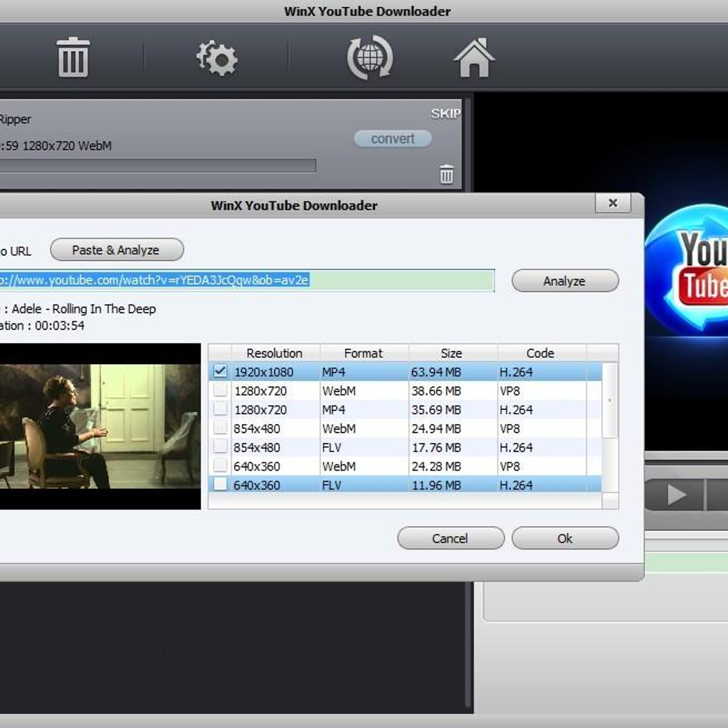Screen dimensions: 728x728
Task: Check the 854x480 FLV checkbox
Action: click(220, 447)
